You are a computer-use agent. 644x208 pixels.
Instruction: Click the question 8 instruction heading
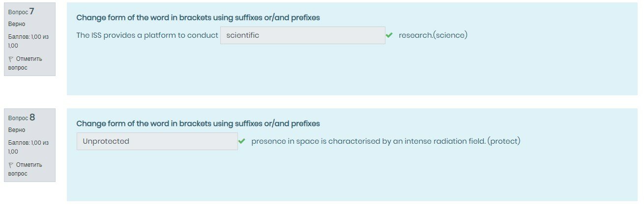coord(198,124)
